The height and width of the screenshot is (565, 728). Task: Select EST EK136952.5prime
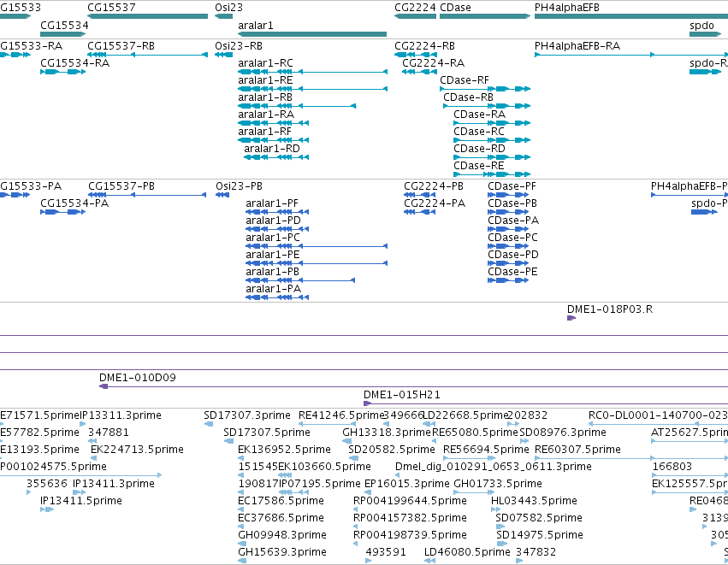[x=241, y=458]
